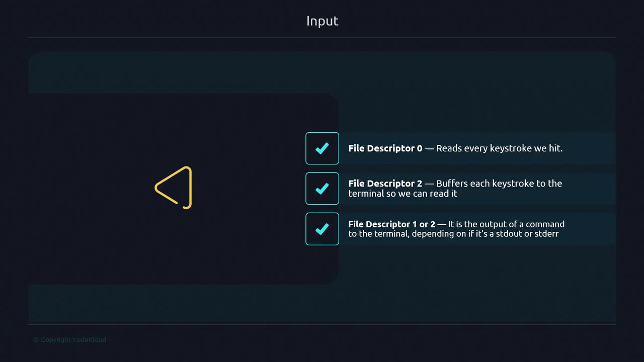The width and height of the screenshot is (644, 362).
Task: Select the bold 'File Descriptor 1 or 2' label
Action: tap(391, 224)
